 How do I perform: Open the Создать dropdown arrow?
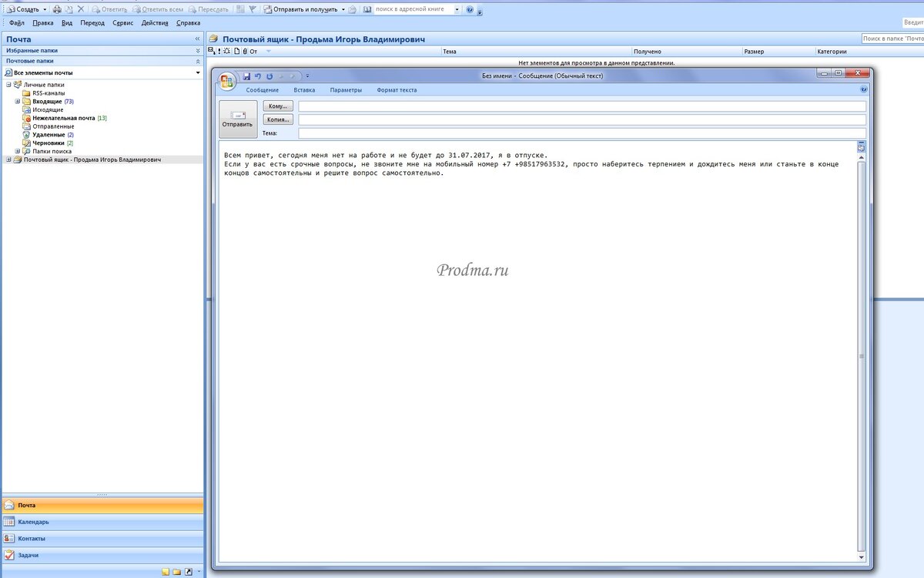tap(45, 9)
